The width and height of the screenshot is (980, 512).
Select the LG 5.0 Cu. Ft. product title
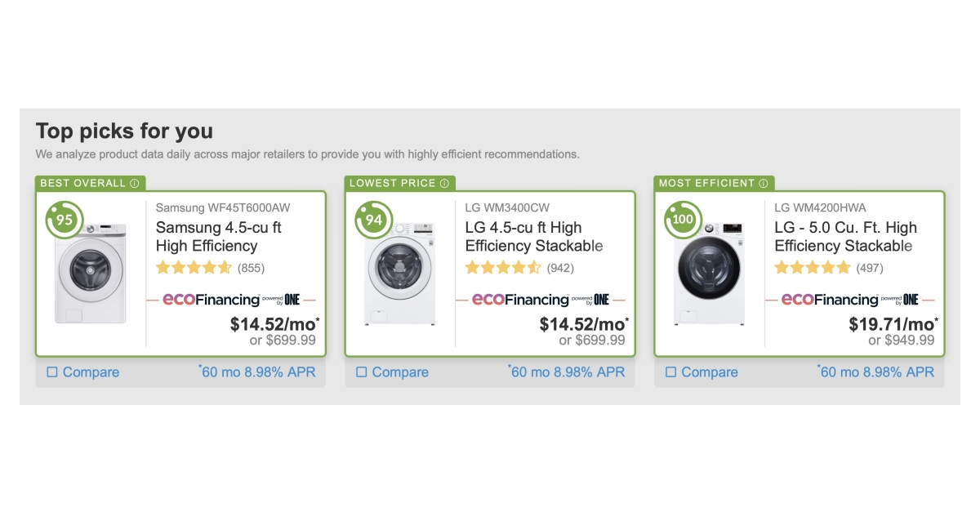coord(844,237)
